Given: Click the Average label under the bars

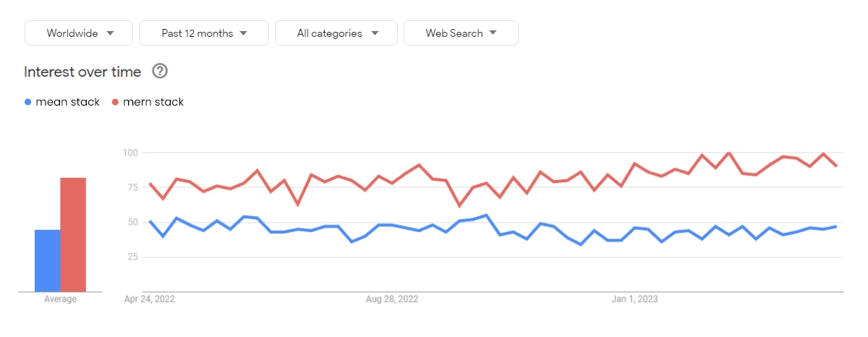Looking at the screenshot, I should click(60, 299).
